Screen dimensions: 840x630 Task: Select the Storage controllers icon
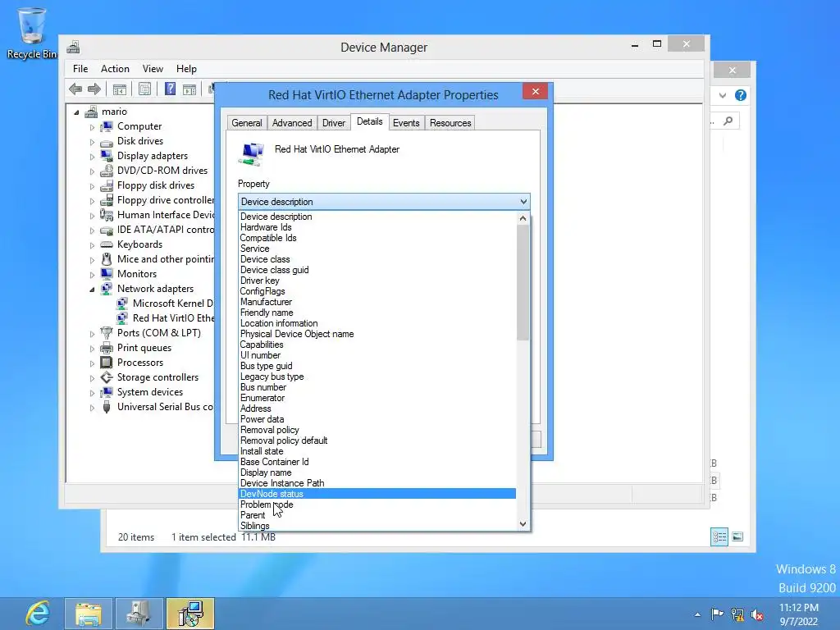[x=107, y=377]
